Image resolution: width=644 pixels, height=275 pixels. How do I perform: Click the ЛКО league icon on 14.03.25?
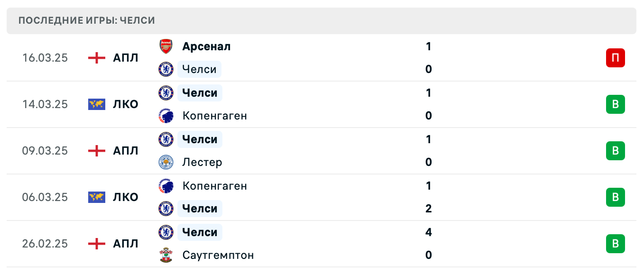click(x=97, y=104)
